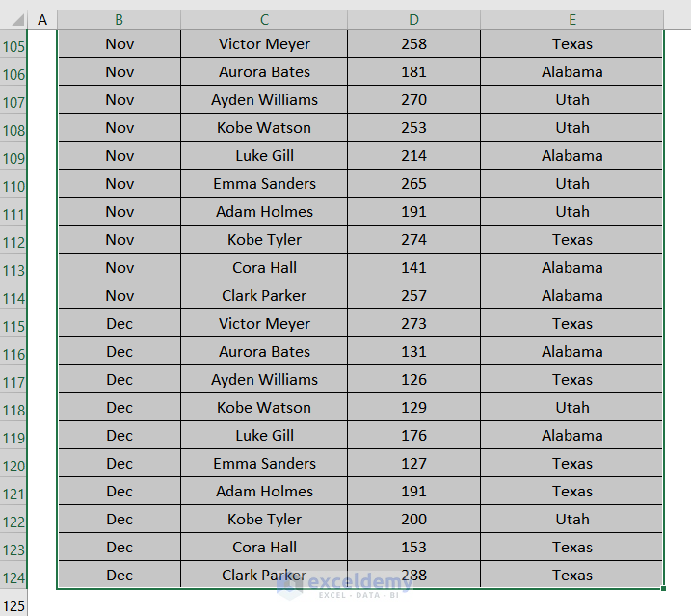Select the row 105 header
The image size is (691, 616).
click(x=14, y=46)
